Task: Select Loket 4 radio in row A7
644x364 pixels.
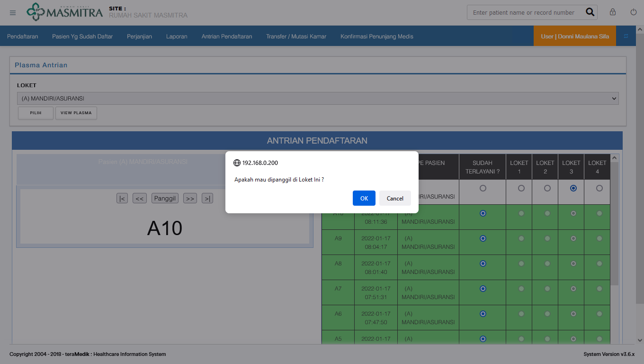Action: [x=599, y=289]
